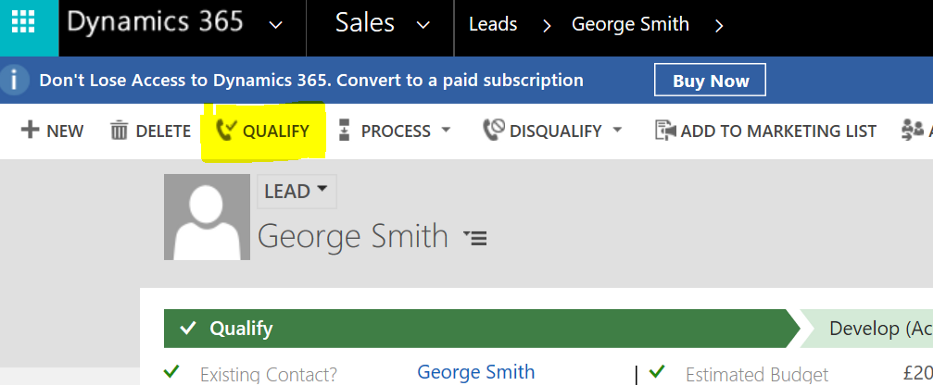This screenshot has width=933, height=385.
Task: Click the info icon in notification bar
Action: coord(13,80)
